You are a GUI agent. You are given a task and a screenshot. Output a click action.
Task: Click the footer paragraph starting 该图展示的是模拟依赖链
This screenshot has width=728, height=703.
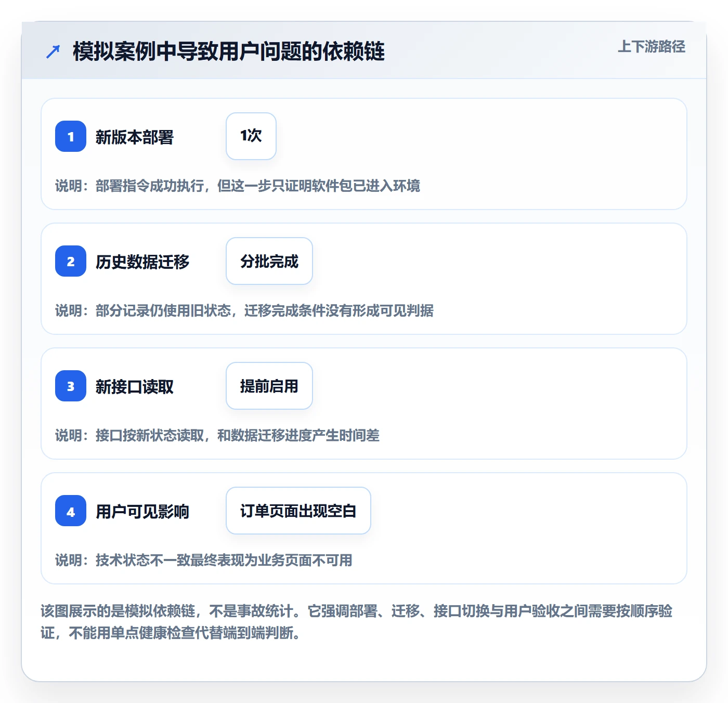coord(357,622)
